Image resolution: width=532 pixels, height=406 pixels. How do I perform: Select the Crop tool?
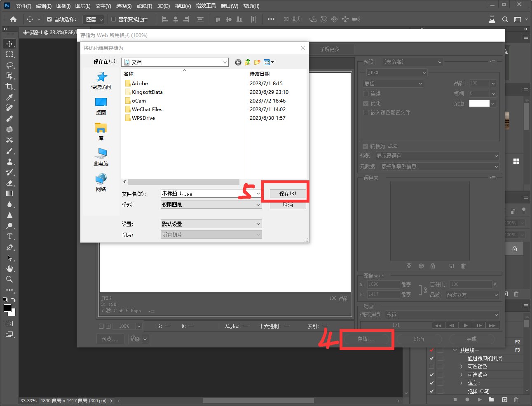click(x=9, y=86)
